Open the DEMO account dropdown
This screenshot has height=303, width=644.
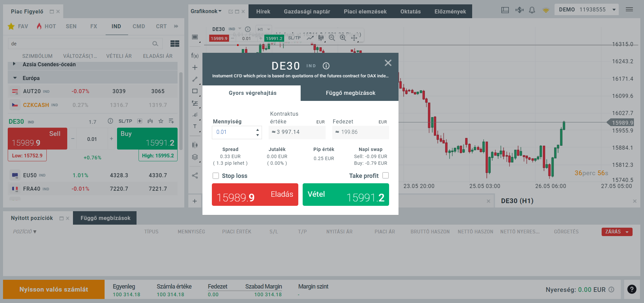[586, 9]
